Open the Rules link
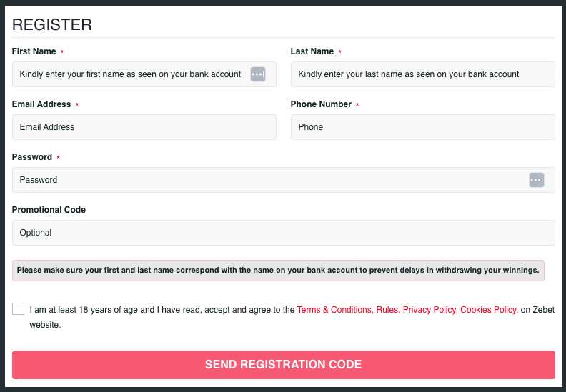Image resolution: width=566 pixels, height=392 pixels. coord(388,310)
